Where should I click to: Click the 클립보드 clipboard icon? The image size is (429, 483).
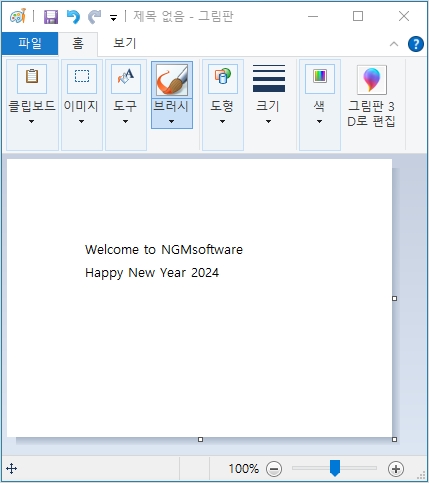[x=32, y=79]
